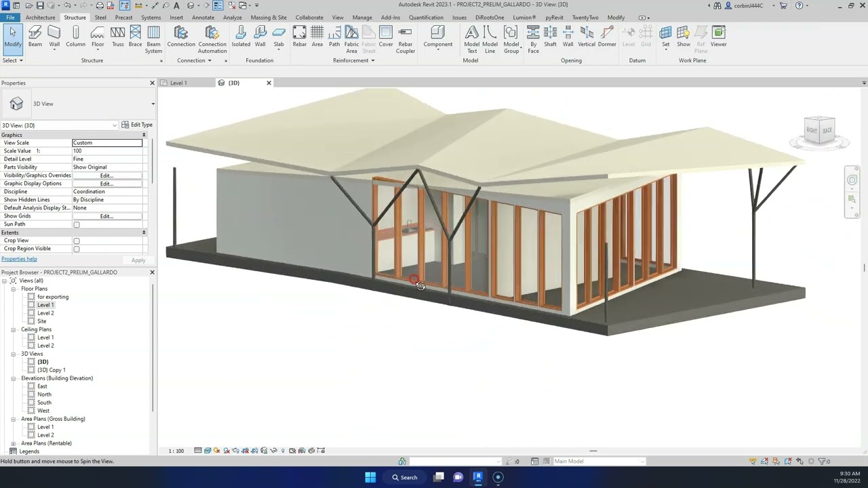Select the Column tool
The image size is (868, 488).
(75, 37)
